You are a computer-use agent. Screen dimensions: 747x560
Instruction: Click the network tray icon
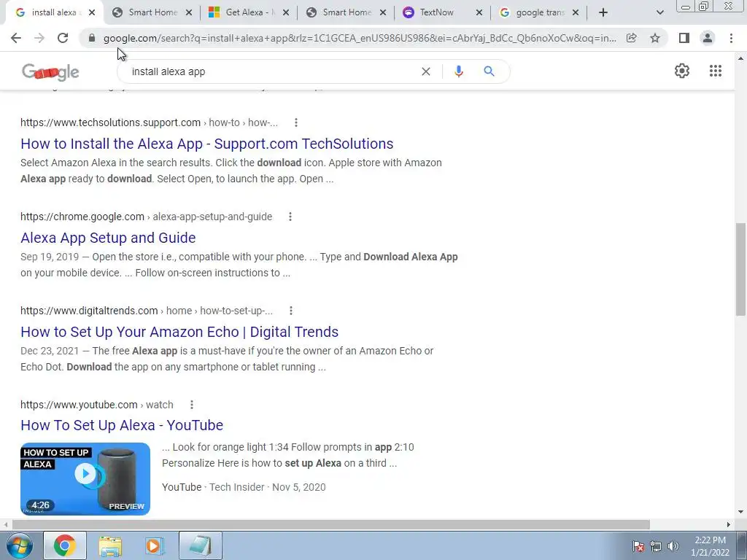coord(656,546)
